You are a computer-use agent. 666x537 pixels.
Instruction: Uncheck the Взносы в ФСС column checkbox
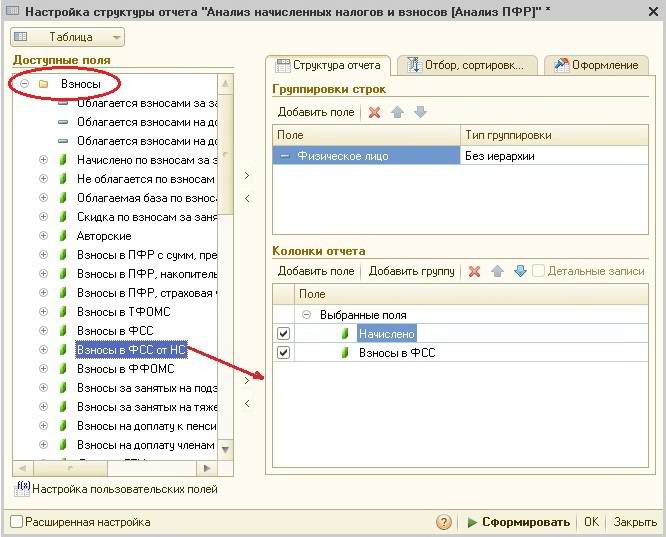coord(284,353)
